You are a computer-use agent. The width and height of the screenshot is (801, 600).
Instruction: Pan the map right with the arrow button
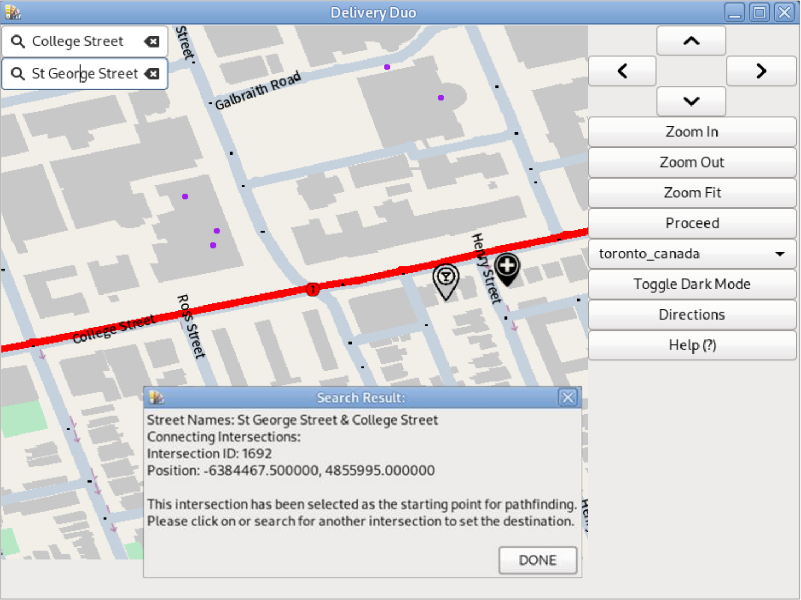(x=761, y=71)
